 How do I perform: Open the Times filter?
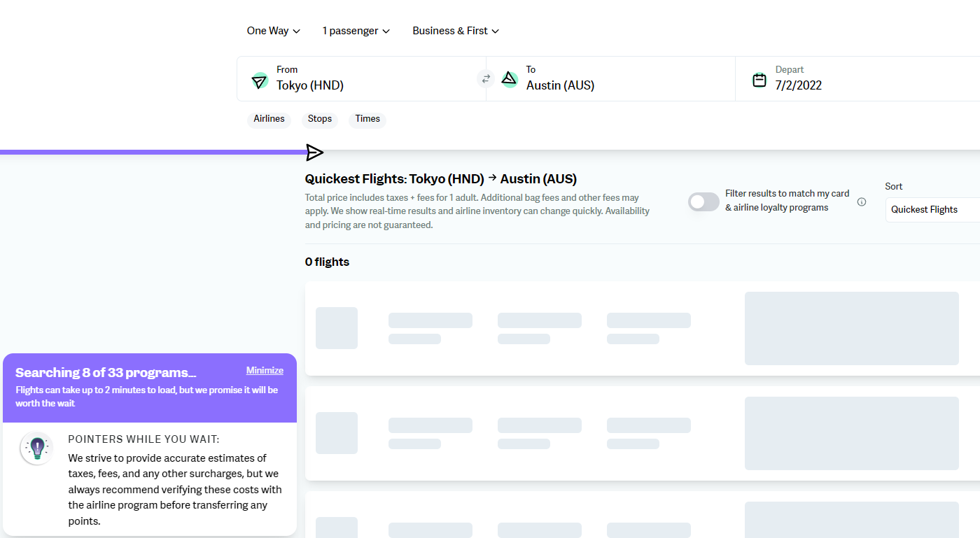367,119
